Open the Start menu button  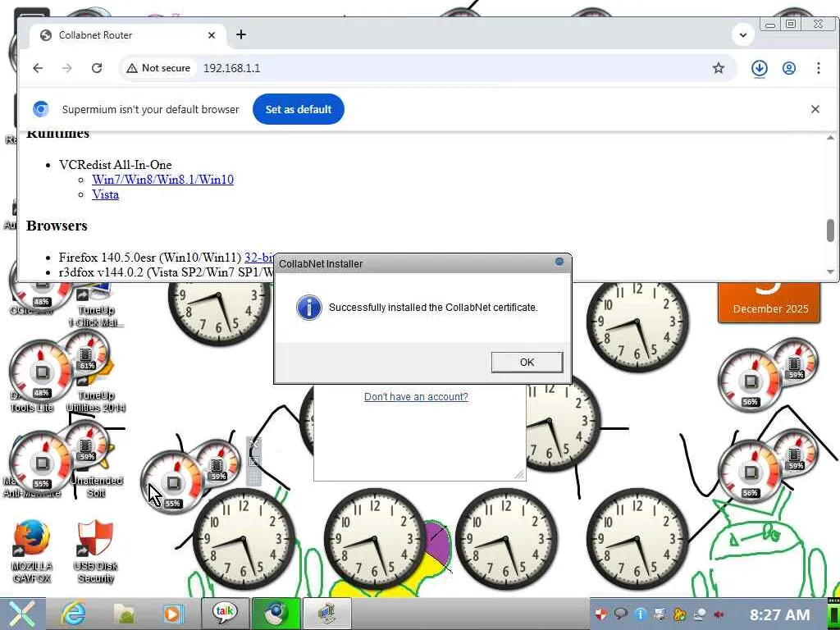click(21, 614)
